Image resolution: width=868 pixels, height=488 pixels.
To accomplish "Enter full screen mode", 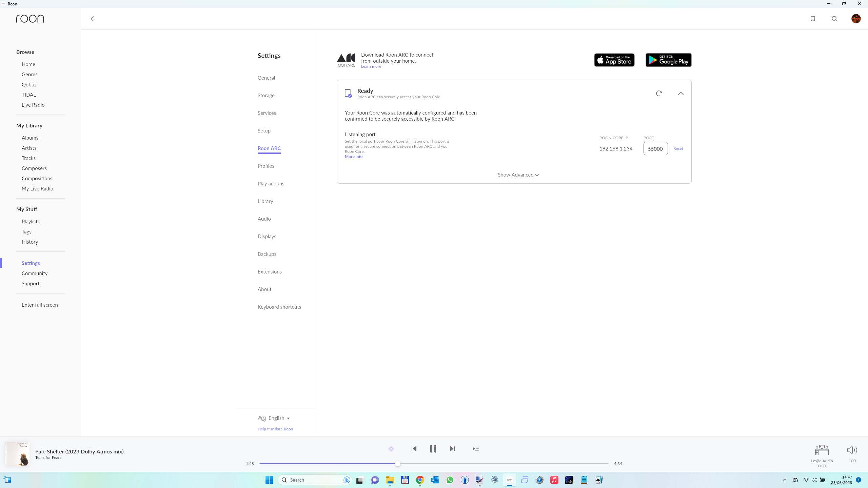I will point(40,305).
